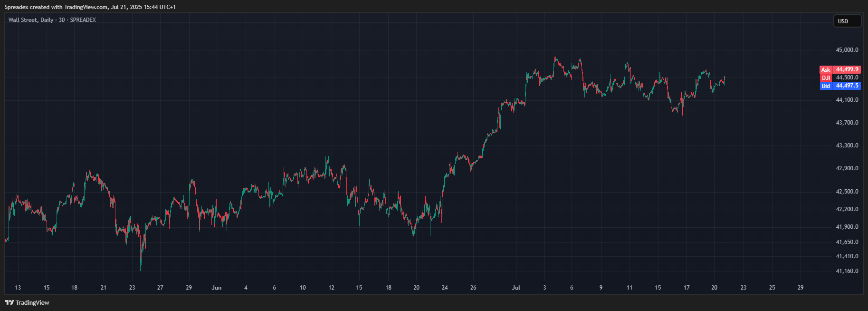Click the 43,700.0 price axis label
The width and height of the screenshot is (868, 311).
tap(847, 123)
